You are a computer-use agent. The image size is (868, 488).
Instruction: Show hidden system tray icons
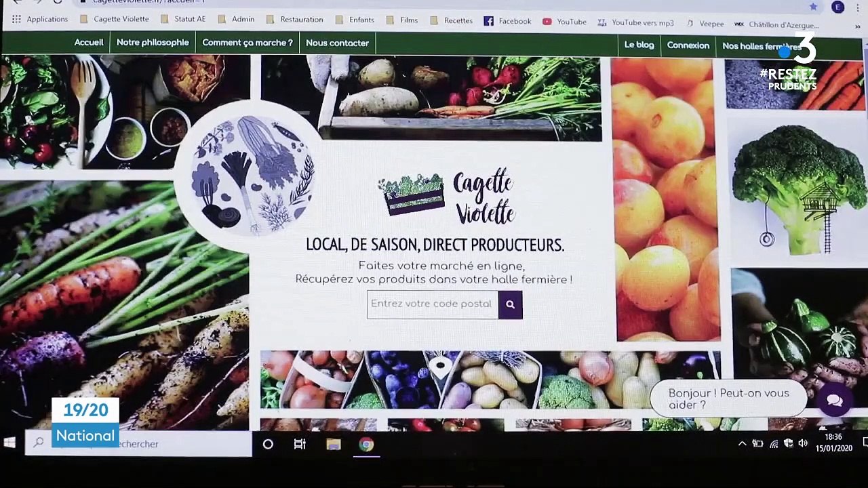click(742, 444)
